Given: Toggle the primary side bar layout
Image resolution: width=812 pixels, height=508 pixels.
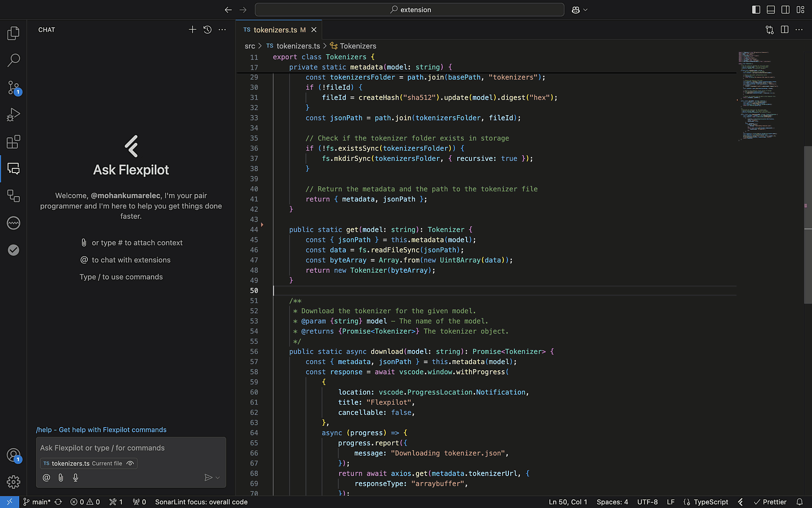Looking at the screenshot, I should [x=756, y=9].
